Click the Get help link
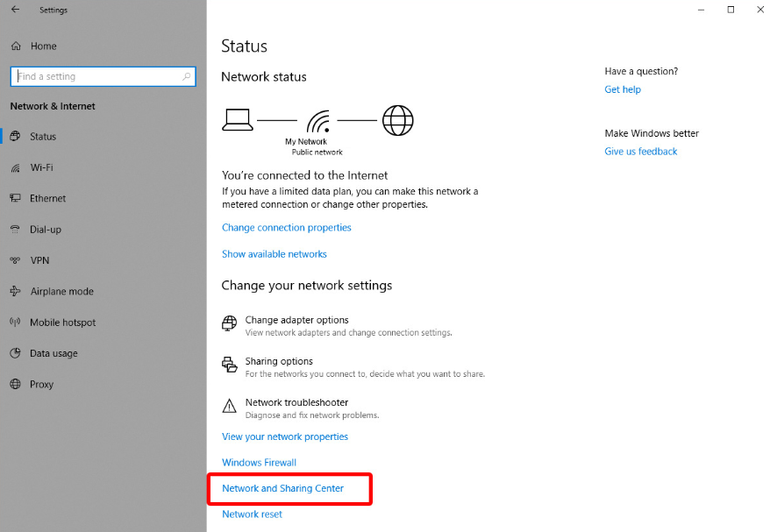 [623, 89]
